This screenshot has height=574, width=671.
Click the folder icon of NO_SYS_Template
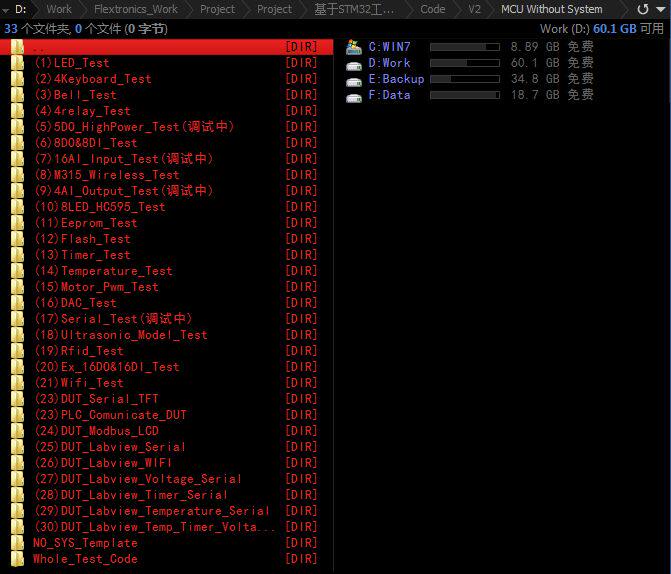tap(17, 543)
